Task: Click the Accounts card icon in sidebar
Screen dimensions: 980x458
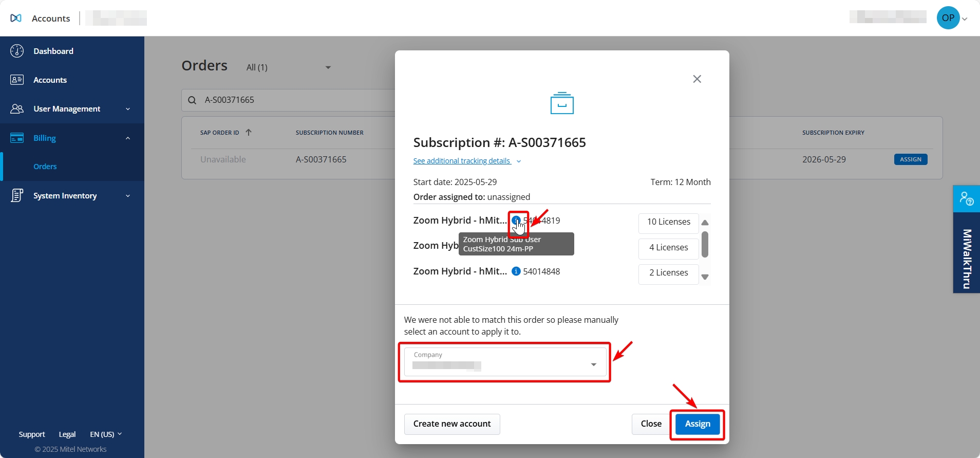Action: point(17,80)
